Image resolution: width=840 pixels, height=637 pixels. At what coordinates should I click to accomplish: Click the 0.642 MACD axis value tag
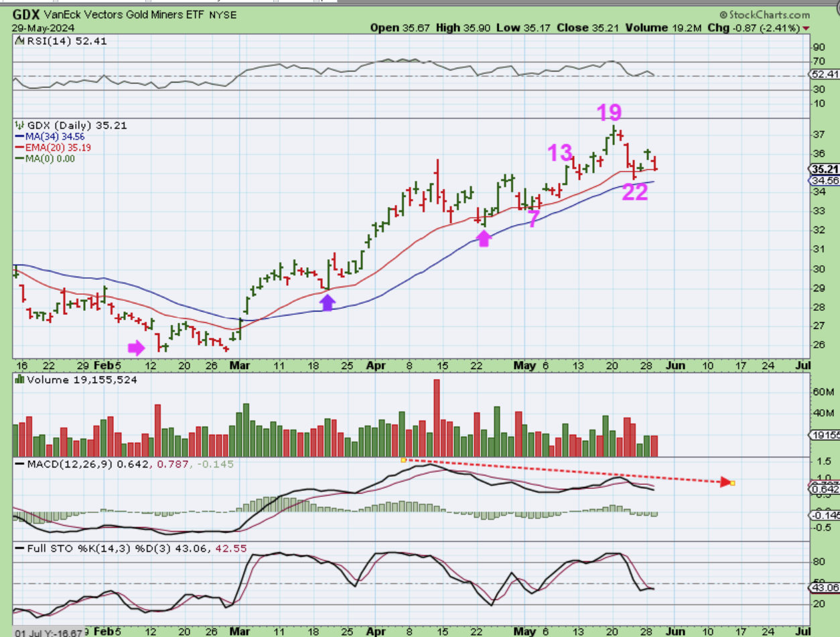824,490
